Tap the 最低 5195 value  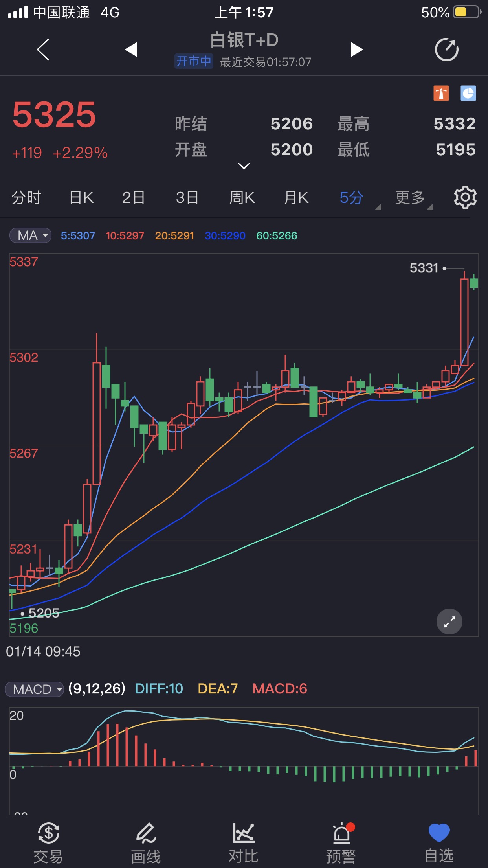(x=456, y=150)
